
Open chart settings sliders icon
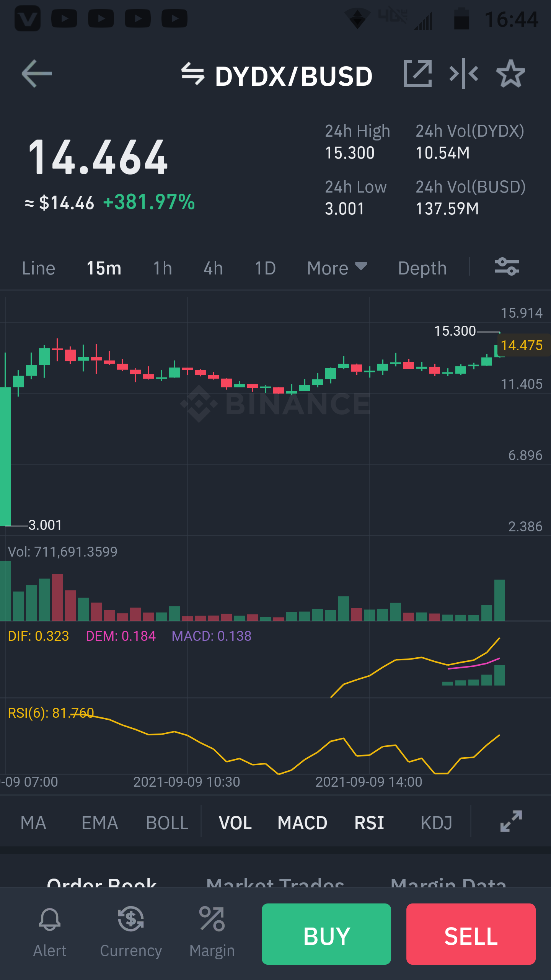507,267
